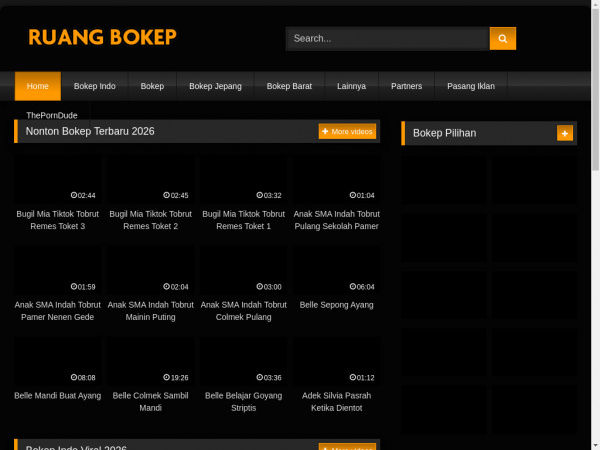The height and width of the screenshot is (450, 600).
Task: Open the Partners menu item
Action: click(406, 86)
